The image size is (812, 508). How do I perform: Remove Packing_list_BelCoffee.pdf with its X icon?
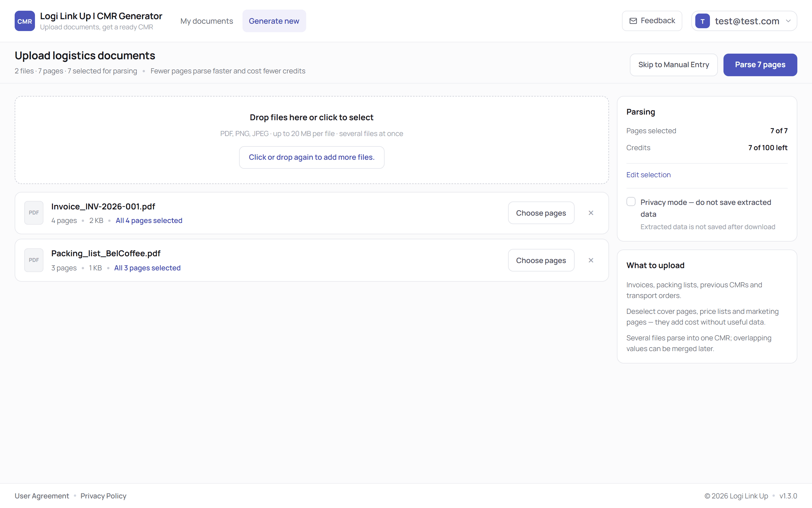[x=591, y=260]
